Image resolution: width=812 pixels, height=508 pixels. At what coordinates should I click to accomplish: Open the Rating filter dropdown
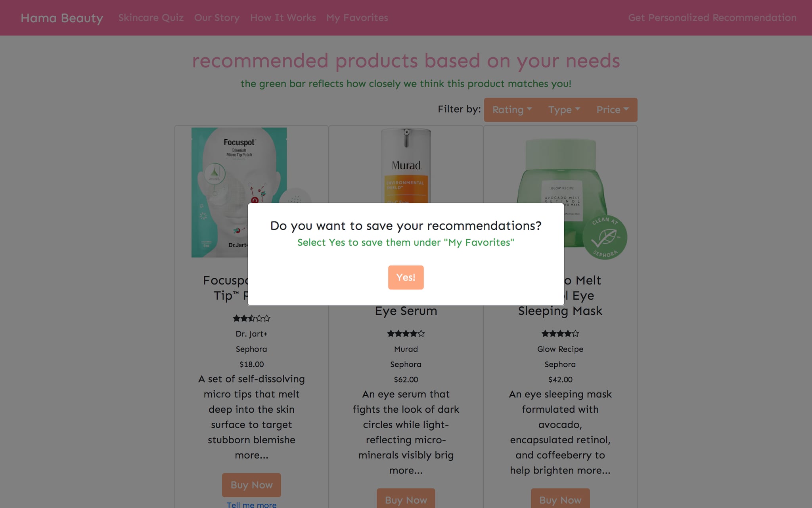[x=512, y=110]
